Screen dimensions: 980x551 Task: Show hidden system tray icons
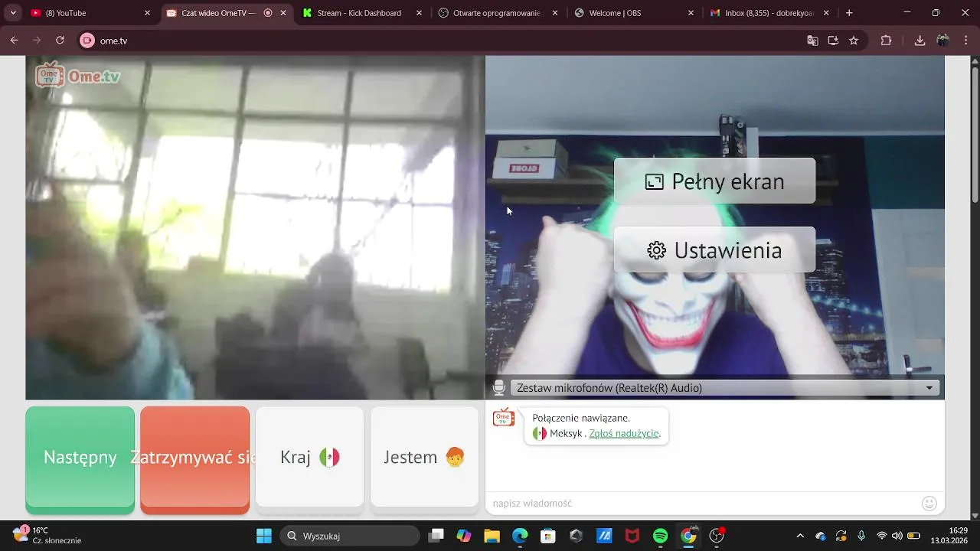800,536
